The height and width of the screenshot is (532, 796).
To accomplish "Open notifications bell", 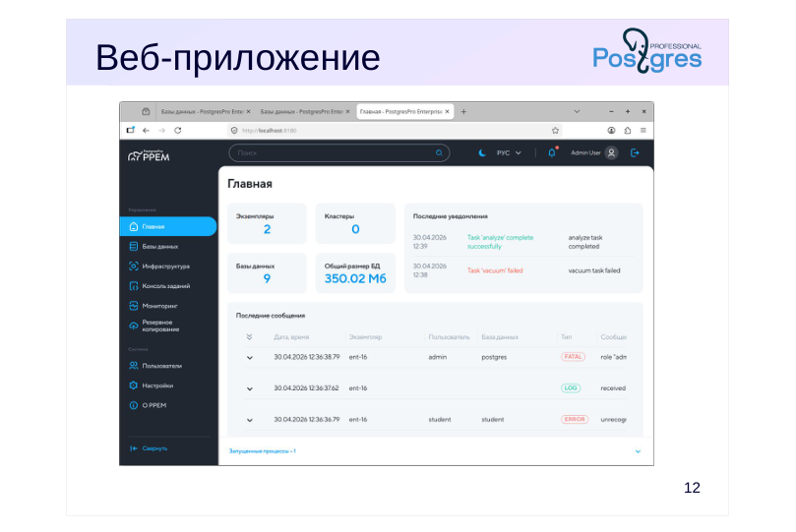I will click(x=552, y=152).
